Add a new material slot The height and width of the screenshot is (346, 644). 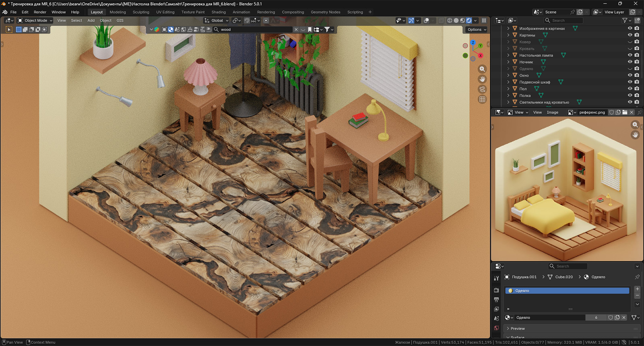(637, 289)
